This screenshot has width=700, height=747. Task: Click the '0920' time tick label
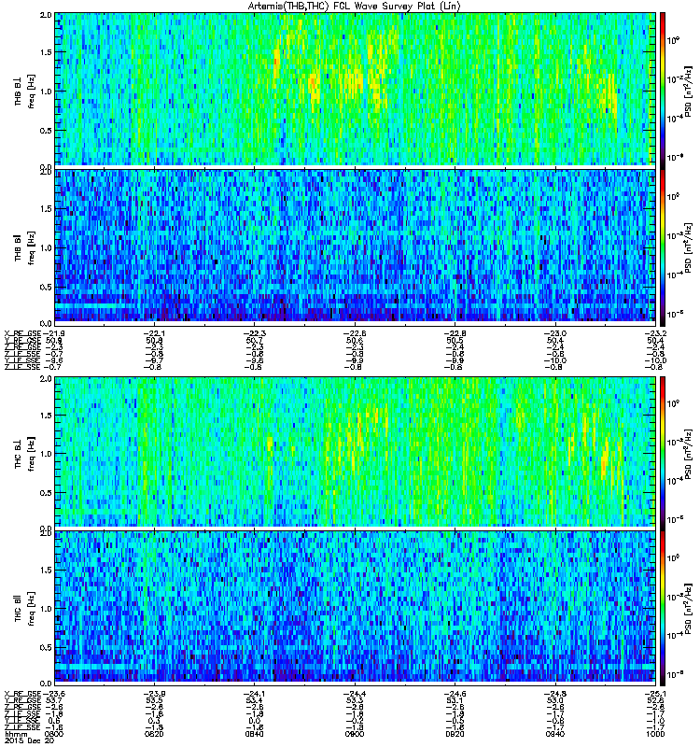[455, 734]
